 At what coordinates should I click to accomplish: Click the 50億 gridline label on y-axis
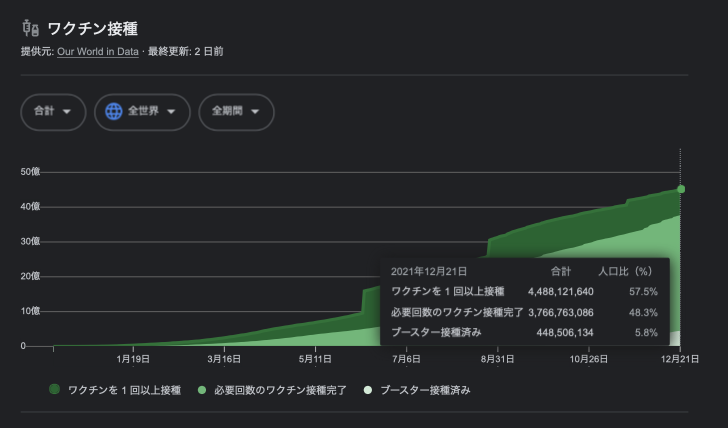(x=30, y=172)
